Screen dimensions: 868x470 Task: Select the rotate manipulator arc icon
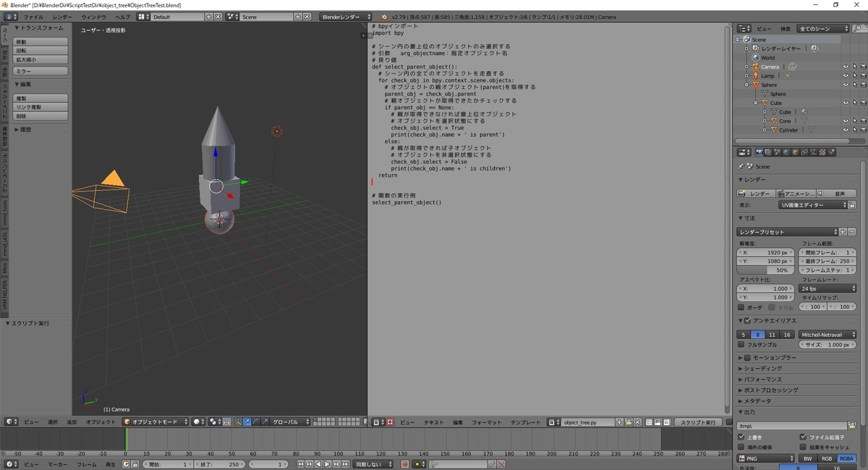click(x=256, y=422)
